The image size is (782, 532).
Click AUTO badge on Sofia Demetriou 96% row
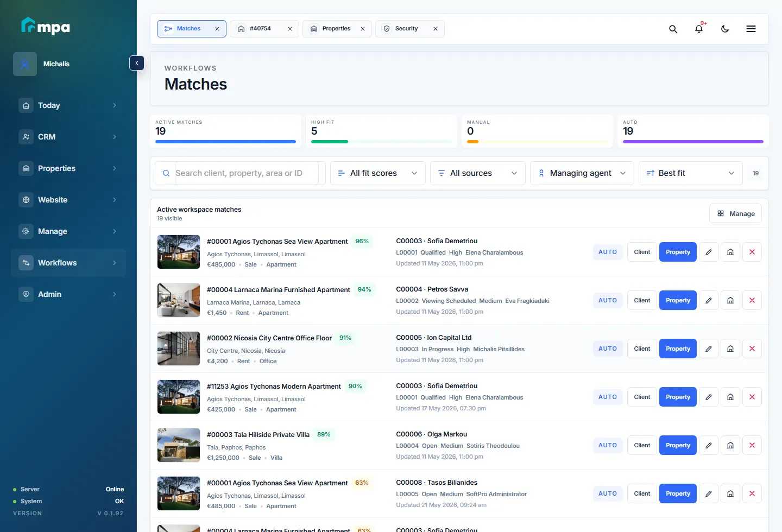point(608,252)
